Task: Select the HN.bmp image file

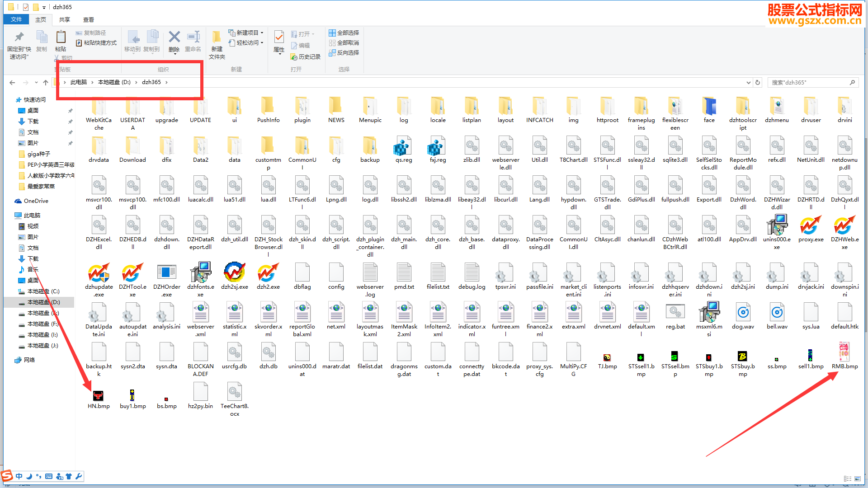Action: (x=98, y=396)
